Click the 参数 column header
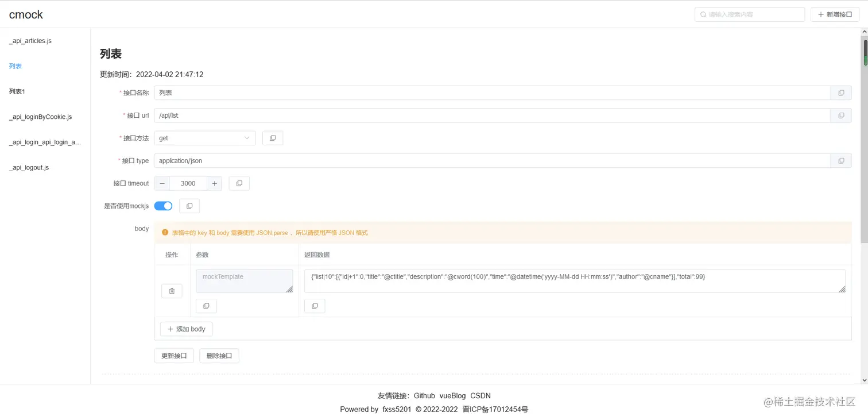The height and width of the screenshot is (420, 868). (x=202, y=255)
